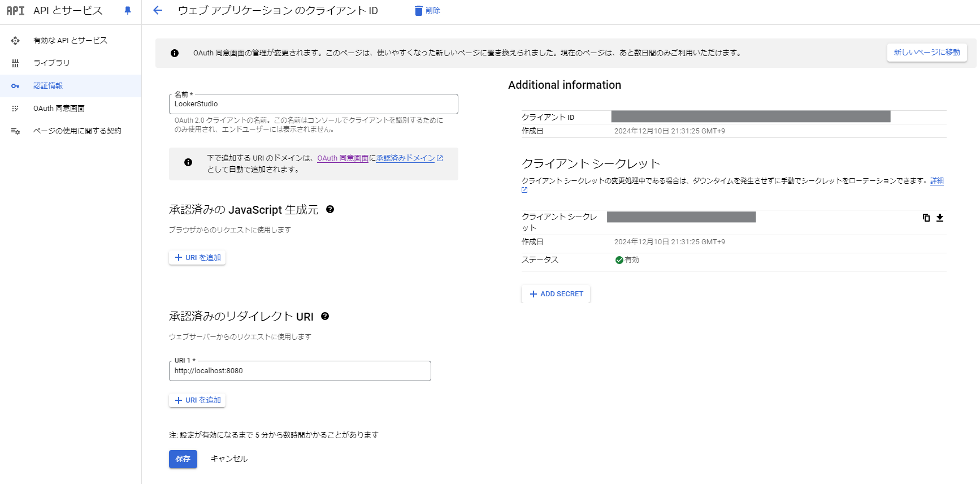This screenshot has height=484, width=980.
Task: Add URI under リダイレクト URI
Action: pyautogui.click(x=197, y=400)
